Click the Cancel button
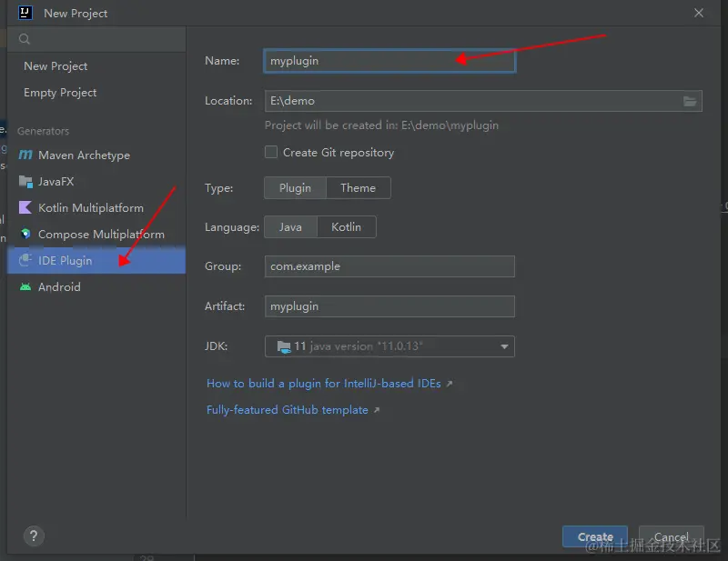 pyautogui.click(x=672, y=536)
